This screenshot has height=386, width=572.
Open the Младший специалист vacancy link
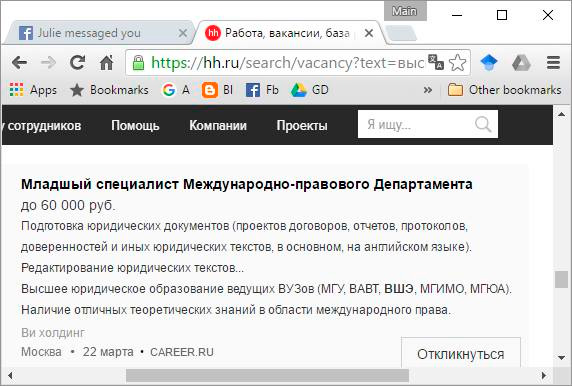[x=247, y=184]
